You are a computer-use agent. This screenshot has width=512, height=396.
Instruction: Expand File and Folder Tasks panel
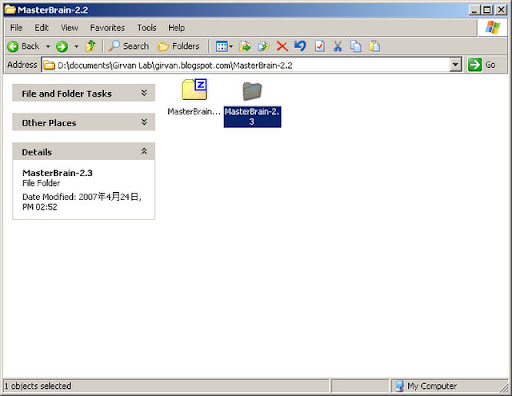pyautogui.click(x=83, y=93)
